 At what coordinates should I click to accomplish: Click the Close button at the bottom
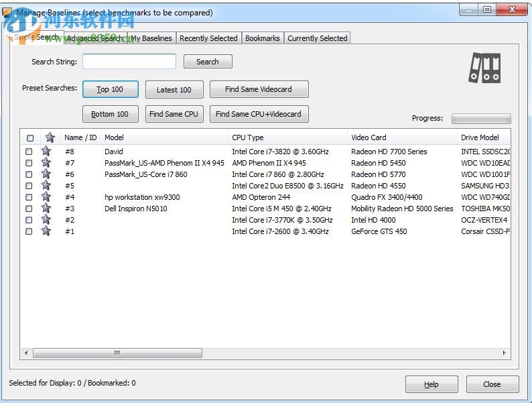[492, 384]
